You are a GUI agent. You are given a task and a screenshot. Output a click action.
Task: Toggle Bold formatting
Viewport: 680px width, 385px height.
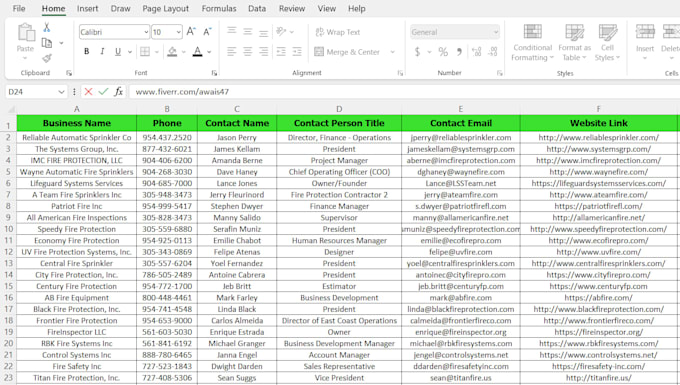87,52
